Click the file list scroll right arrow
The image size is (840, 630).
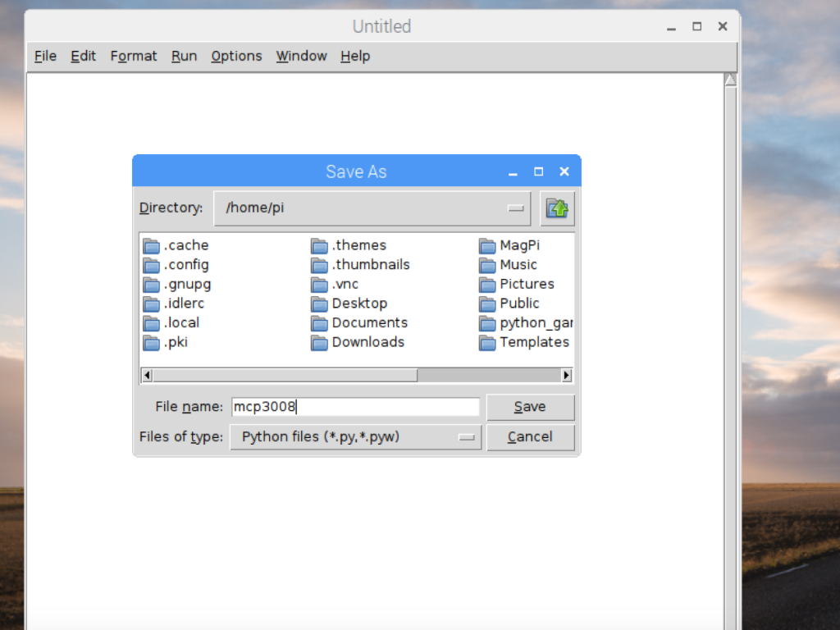566,376
